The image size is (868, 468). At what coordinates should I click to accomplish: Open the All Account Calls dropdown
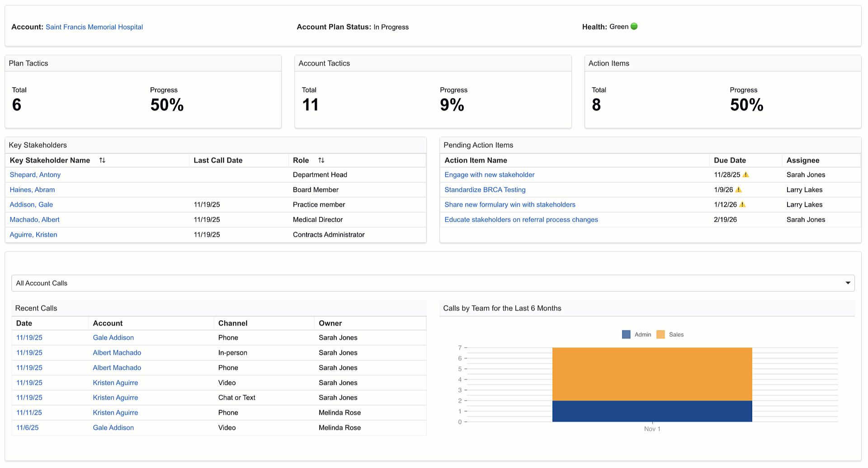433,283
